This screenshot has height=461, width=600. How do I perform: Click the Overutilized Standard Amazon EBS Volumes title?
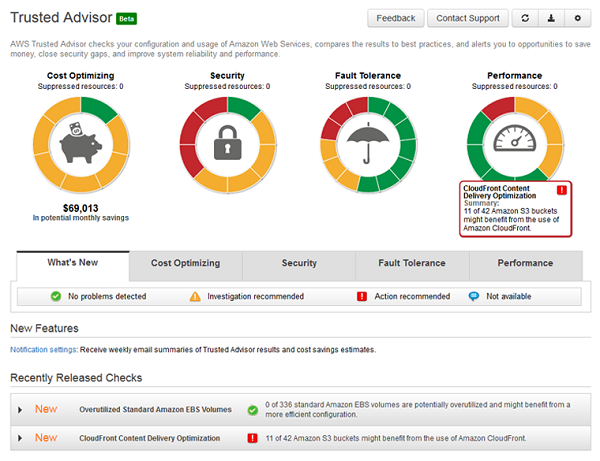tap(155, 410)
